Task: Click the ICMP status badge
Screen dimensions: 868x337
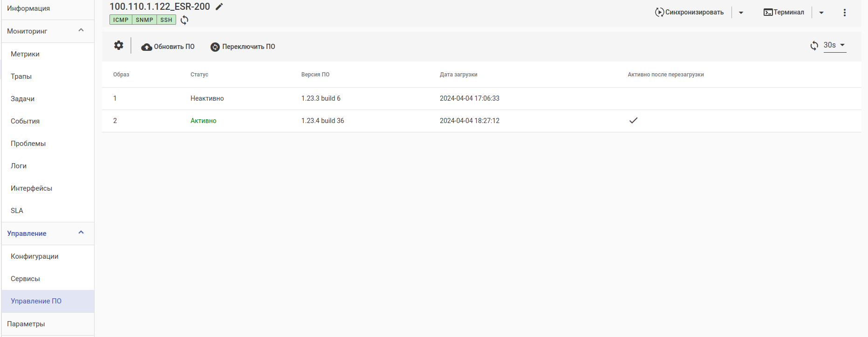Action: pos(121,20)
